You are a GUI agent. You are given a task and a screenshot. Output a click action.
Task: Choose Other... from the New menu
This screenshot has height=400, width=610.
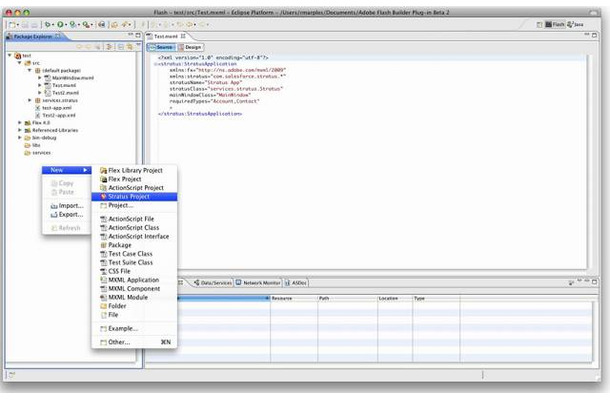click(134, 342)
